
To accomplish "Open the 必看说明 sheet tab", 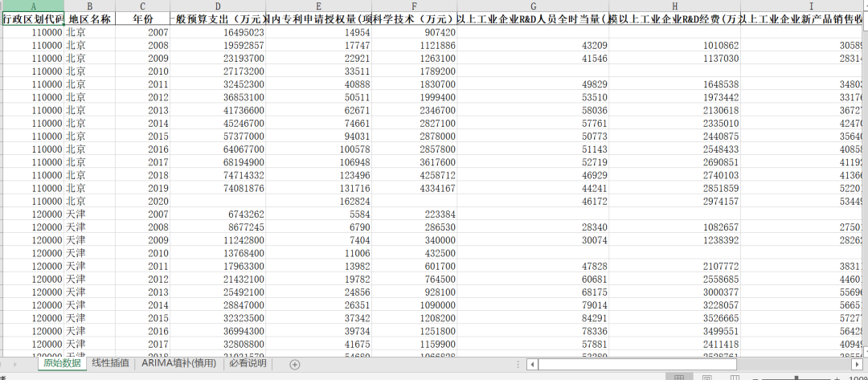I will (248, 363).
